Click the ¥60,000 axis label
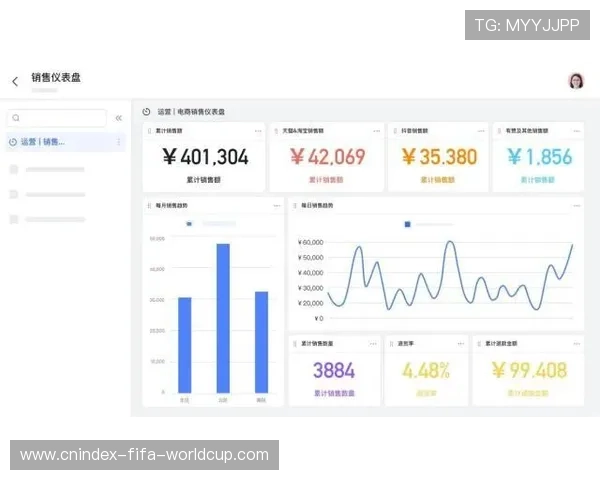This screenshot has height=480, width=600. point(310,242)
